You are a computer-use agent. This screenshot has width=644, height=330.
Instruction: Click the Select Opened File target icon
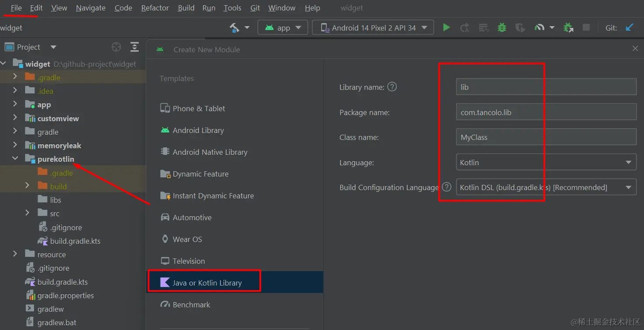pyautogui.click(x=116, y=47)
